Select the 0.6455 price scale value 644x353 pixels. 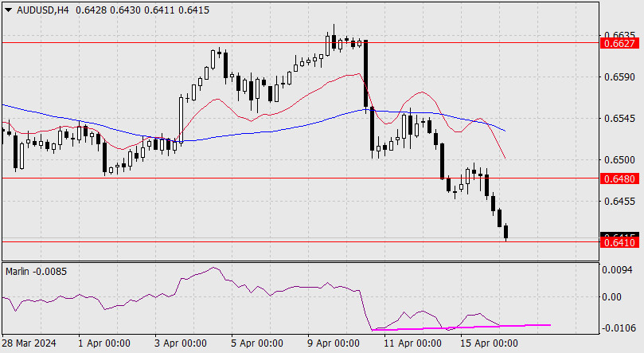coord(619,202)
